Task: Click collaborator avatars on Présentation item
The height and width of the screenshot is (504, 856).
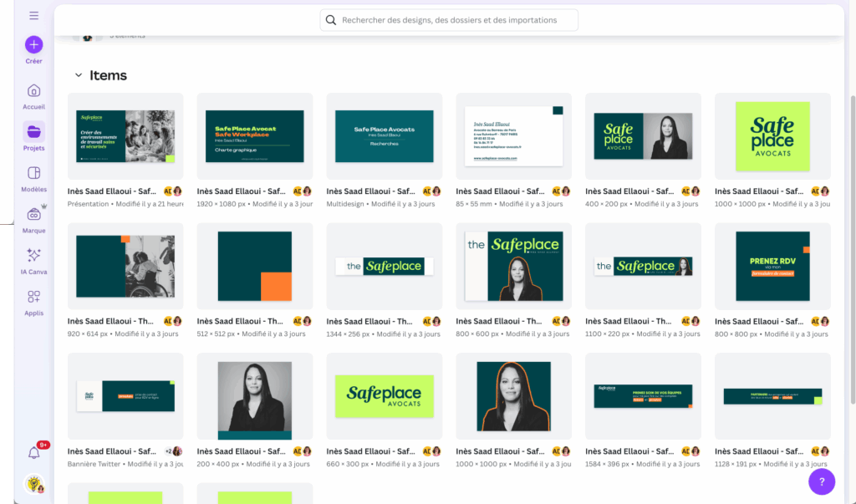Action: pyautogui.click(x=172, y=191)
